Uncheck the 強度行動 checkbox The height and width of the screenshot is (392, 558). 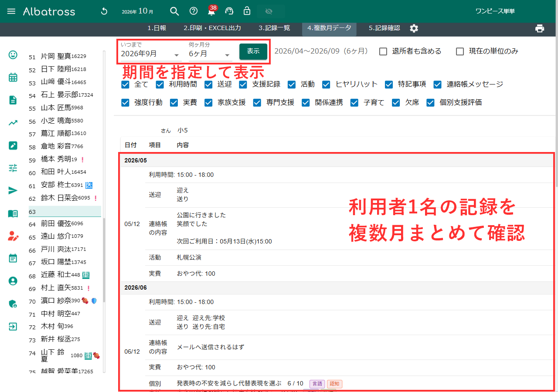point(126,103)
